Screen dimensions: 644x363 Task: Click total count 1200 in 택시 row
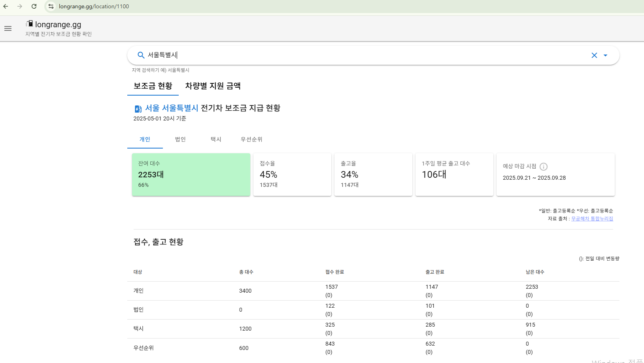coord(245,329)
